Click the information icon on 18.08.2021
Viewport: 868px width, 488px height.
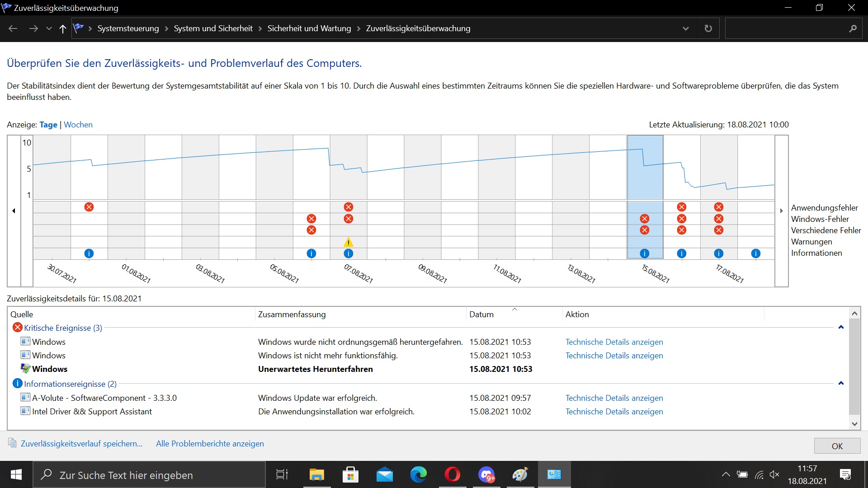[755, 253]
